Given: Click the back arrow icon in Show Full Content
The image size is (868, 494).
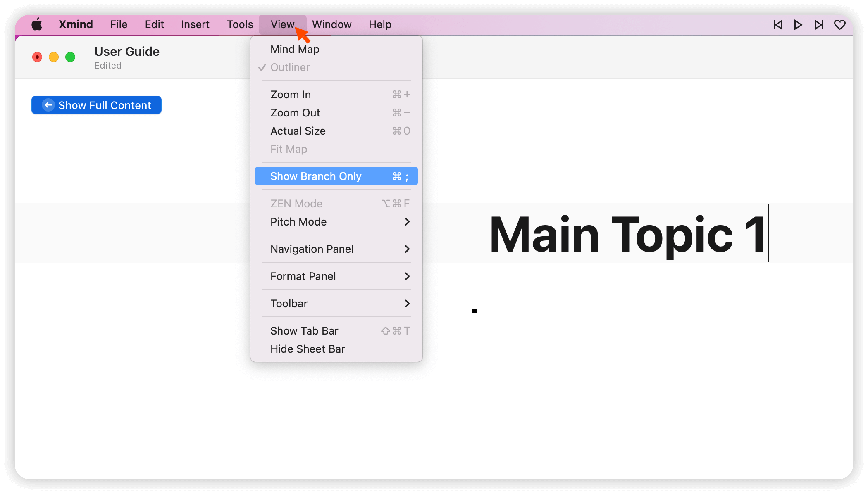Looking at the screenshot, I should pyautogui.click(x=48, y=105).
